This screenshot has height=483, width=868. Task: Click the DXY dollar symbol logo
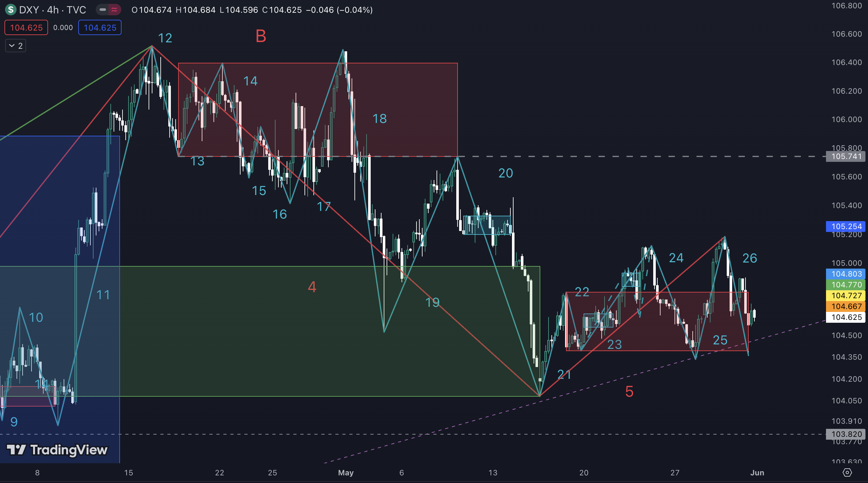11,10
